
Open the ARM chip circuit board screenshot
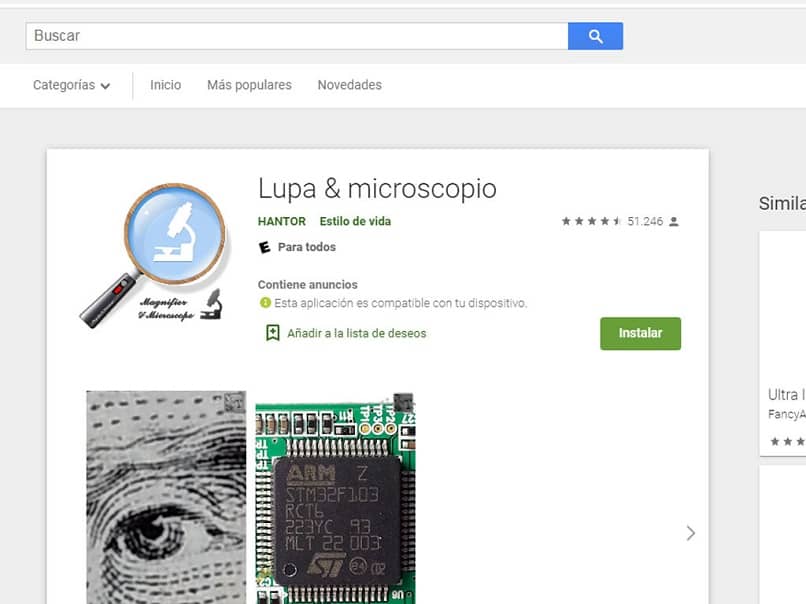pyautogui.click(x=335, y=497)
